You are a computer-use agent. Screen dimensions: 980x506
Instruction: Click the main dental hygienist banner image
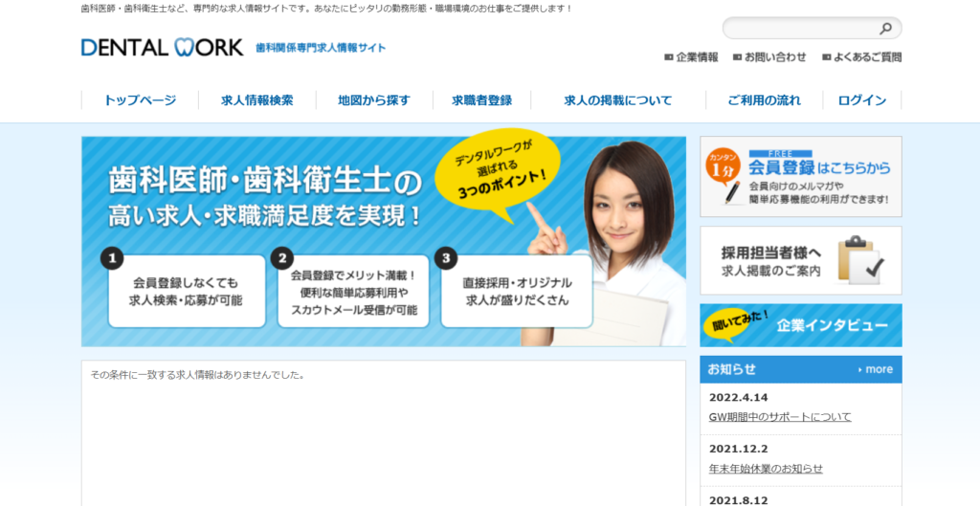(x=383, y=241)
